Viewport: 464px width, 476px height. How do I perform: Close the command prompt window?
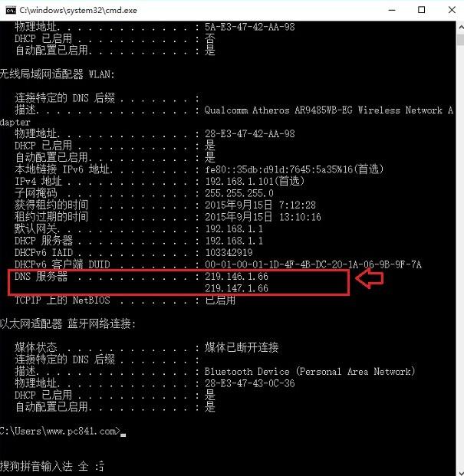(452, 10)
